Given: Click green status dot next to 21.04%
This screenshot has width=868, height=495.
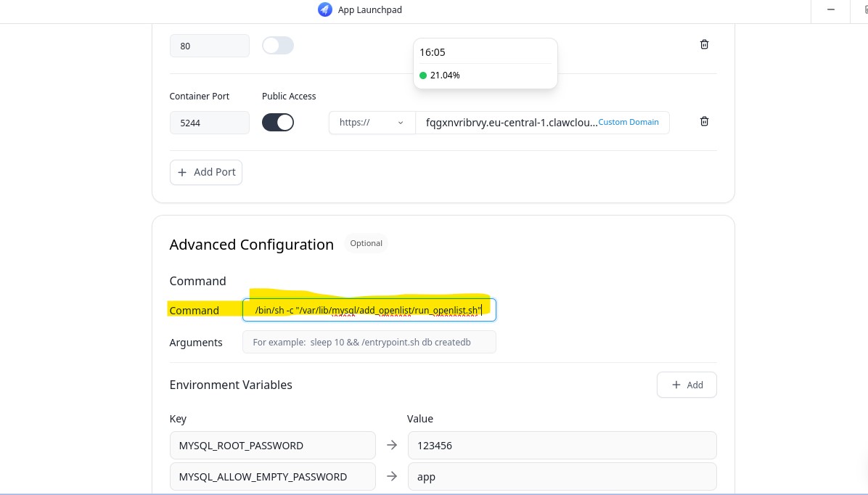Looking at the screenshot, I should [423, 75].
